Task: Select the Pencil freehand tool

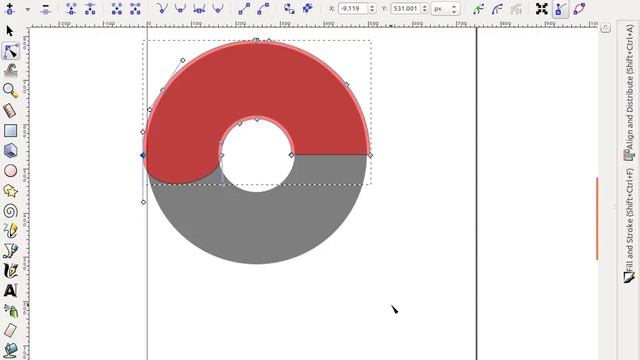Action: (10, 231)
